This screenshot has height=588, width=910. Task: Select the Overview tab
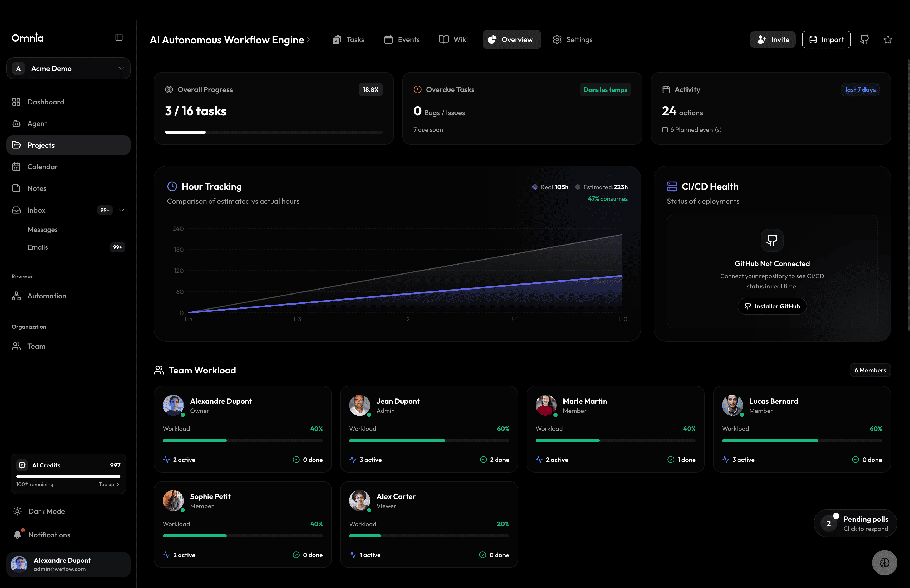512,39
